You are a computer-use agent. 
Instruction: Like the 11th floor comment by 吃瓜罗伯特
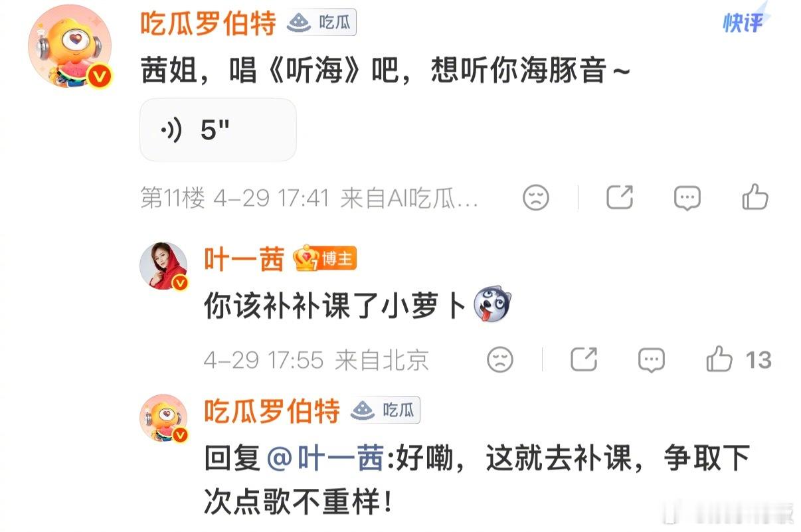(x=755, y=198)
